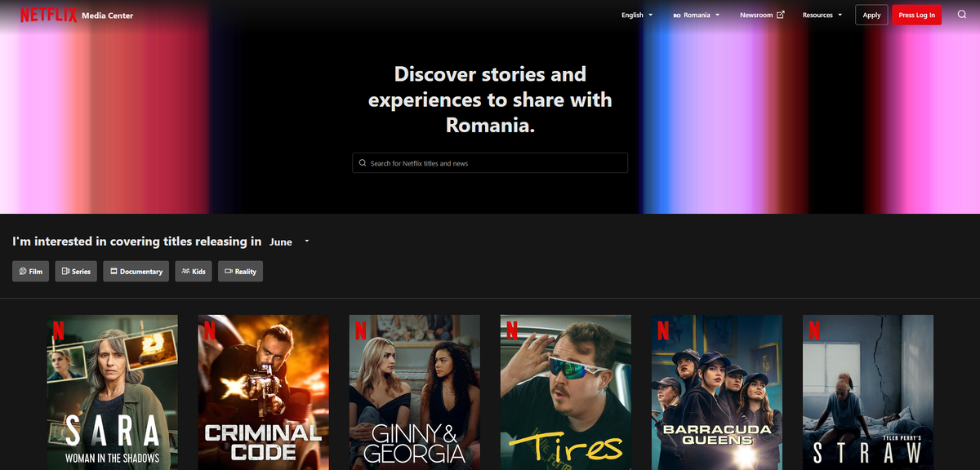Open the Criminal Code poster

click(x=264, y=392)
